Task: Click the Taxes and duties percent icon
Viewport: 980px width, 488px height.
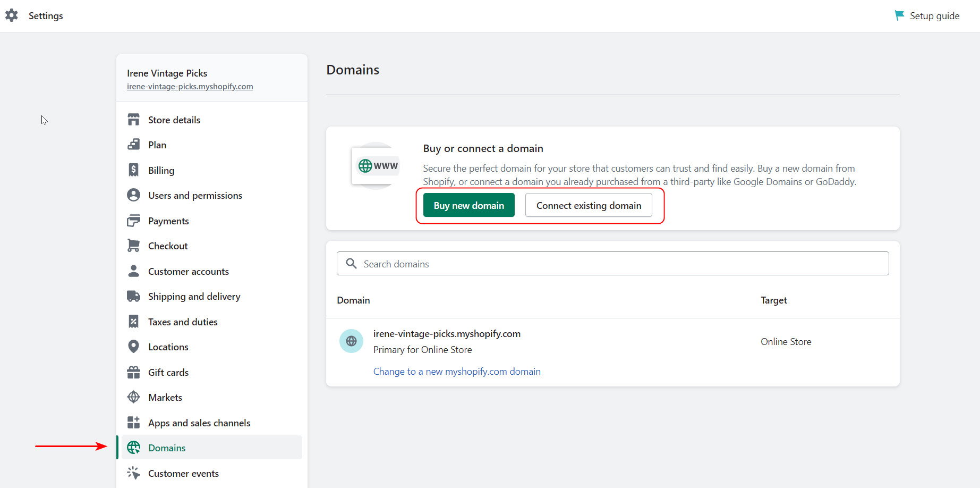Action: pyautogui.click(x=133, y=322)
